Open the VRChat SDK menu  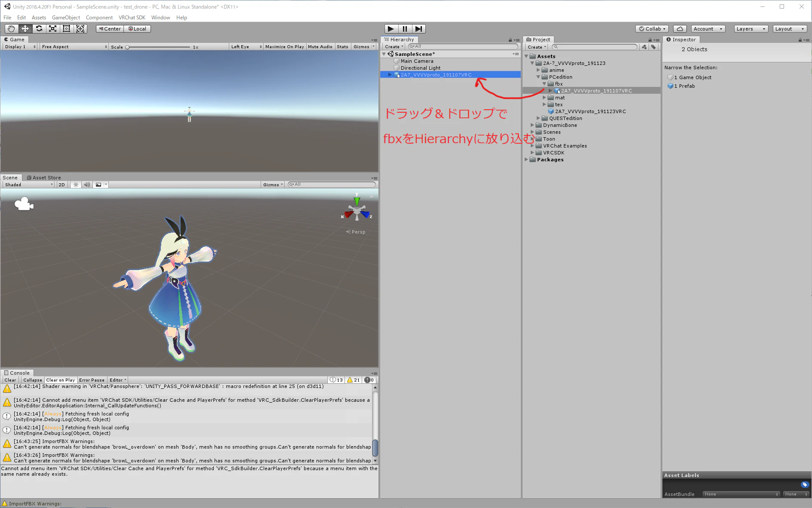coord(132,18)
